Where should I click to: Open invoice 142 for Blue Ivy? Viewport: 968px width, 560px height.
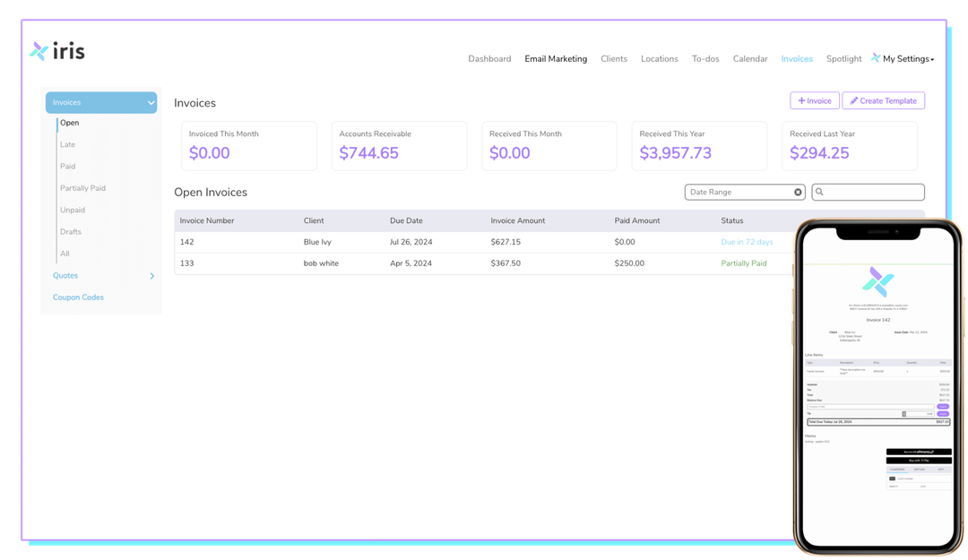tap(186, 242)
